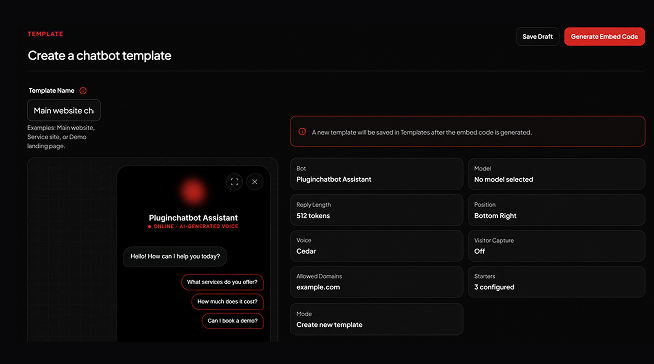Click the template saved notice banner text
This screenshot has height=364, width=654.
pos(422,132)
